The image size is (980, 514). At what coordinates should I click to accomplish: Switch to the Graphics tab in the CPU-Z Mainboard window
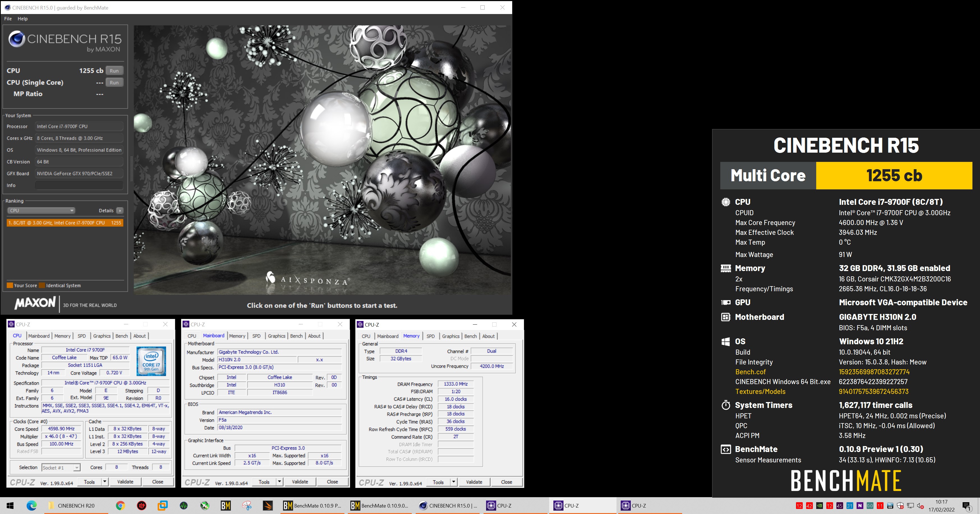[277, 336]
